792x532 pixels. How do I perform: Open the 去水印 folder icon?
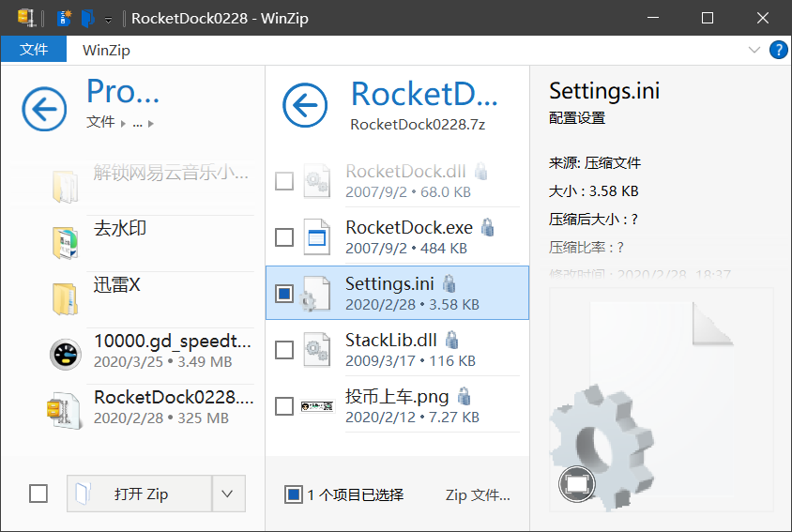tap(65, 243)
